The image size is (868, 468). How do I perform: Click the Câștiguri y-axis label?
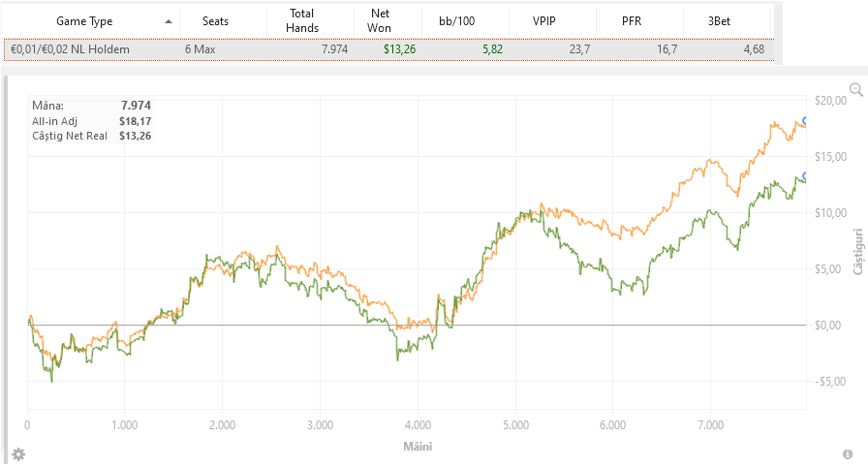[x=858, y=251]
